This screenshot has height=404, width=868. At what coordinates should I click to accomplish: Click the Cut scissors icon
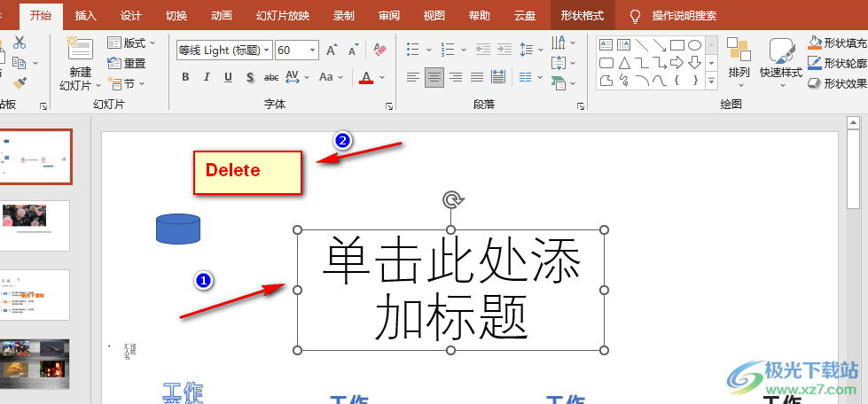[20, 43]
